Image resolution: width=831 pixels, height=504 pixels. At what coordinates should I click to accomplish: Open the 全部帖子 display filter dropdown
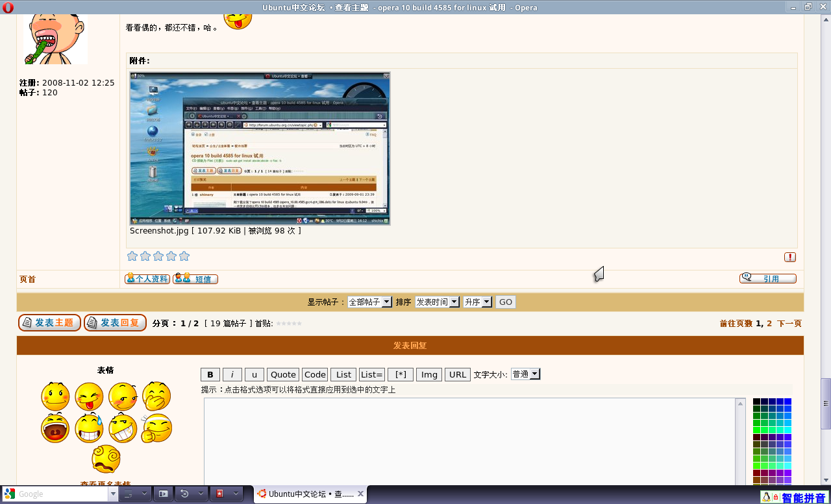tap(369, 302)
